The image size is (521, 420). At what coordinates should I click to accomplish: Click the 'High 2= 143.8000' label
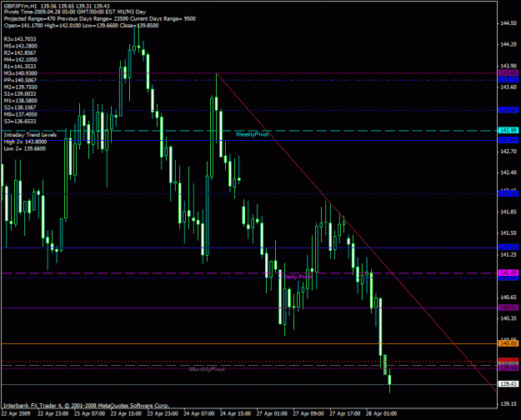(x=25, y=142)
